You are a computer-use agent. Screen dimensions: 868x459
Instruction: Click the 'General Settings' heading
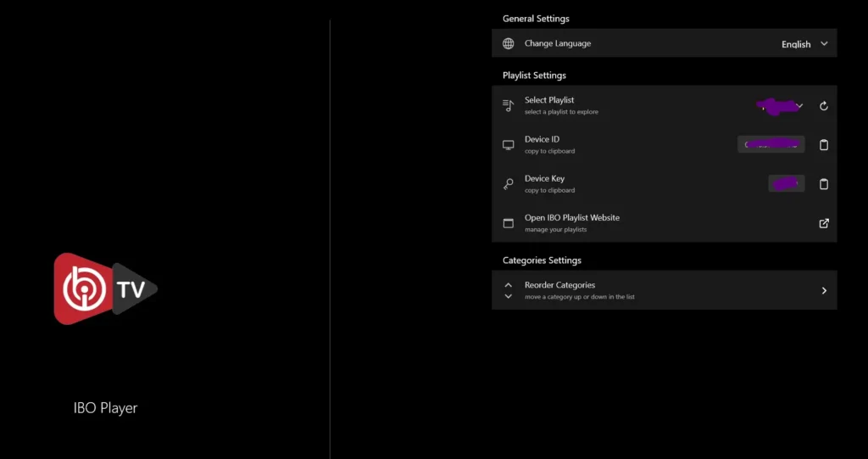tap(536, 19)
